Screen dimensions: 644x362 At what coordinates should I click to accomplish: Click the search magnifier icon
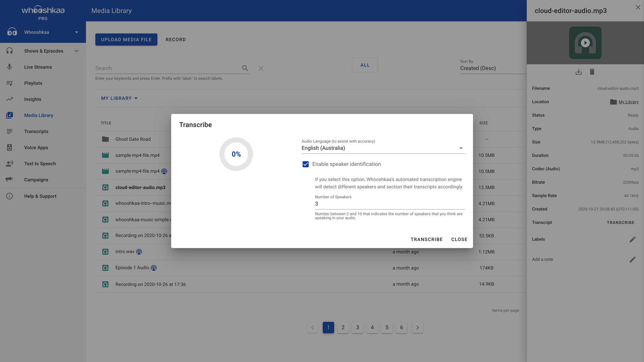245,68
